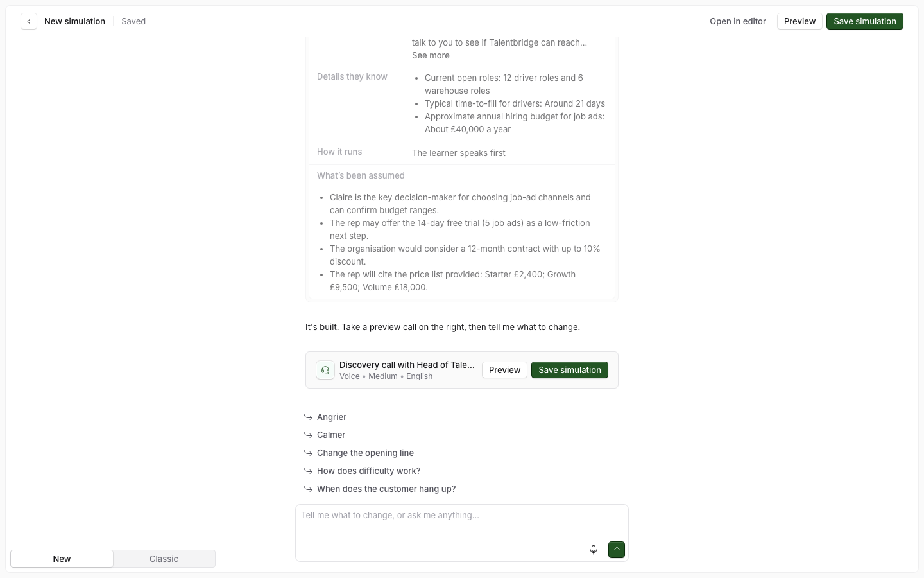924x578 pixels.
Task: Save simulation from the Discovery call card
Action: tap(570, 370)
